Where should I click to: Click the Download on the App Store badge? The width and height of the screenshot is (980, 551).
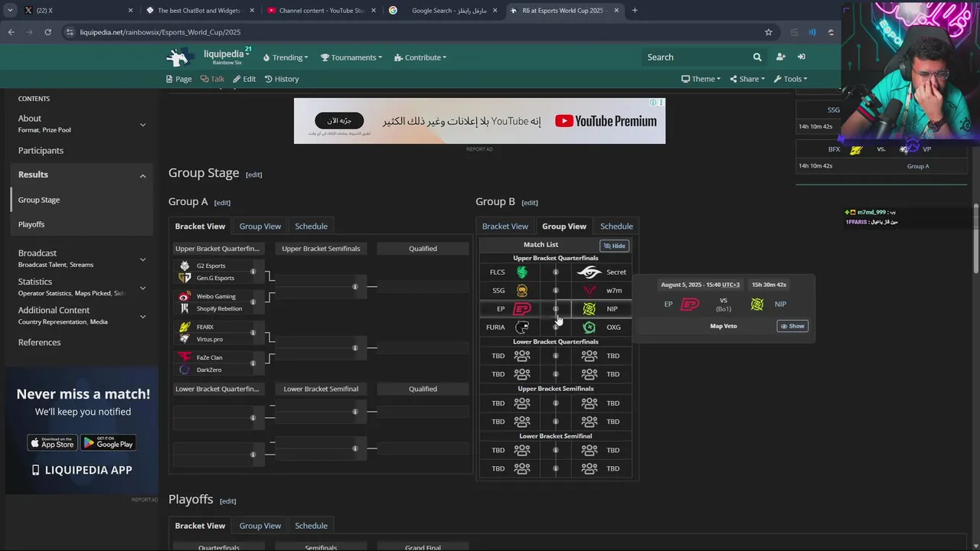pos(52,442)
